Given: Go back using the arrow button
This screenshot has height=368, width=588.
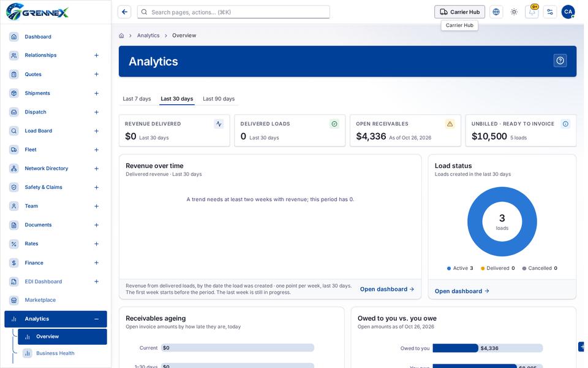Looking at the screenshot, I should pyautogui.click(x=124, y=12).
